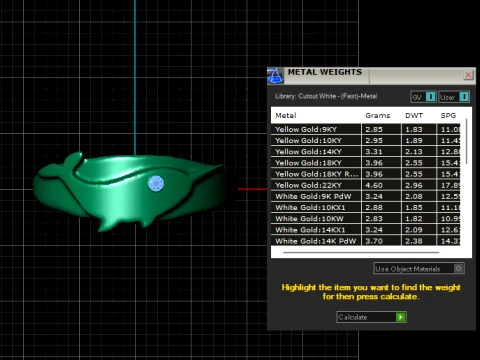Click the 2.38 DWT value for 14K PdW

tap(414, 241)
